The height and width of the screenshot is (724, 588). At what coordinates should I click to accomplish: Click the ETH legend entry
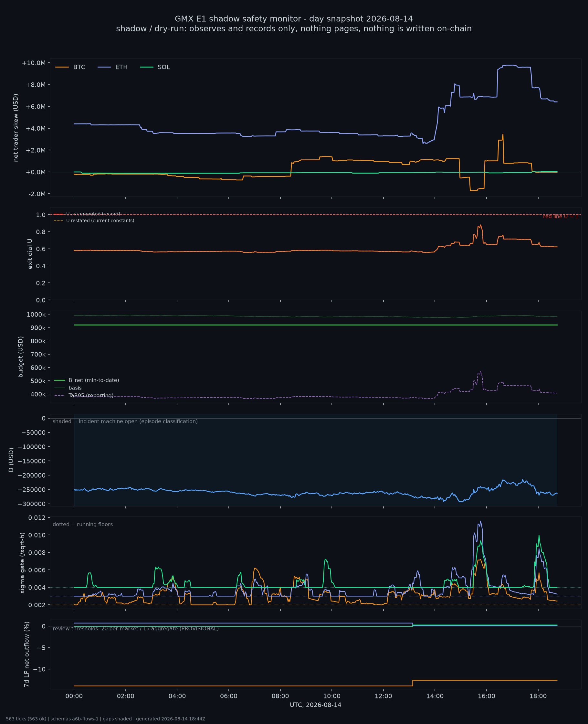point(113,67)
